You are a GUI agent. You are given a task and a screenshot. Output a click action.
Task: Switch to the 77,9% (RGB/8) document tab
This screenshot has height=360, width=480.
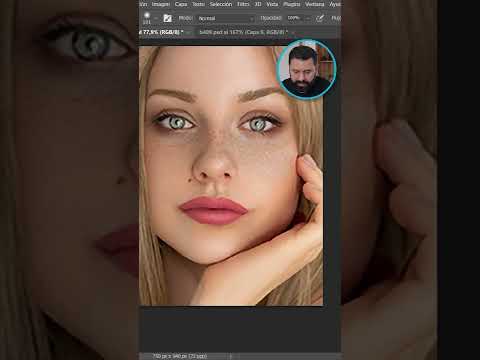point(162,32)
